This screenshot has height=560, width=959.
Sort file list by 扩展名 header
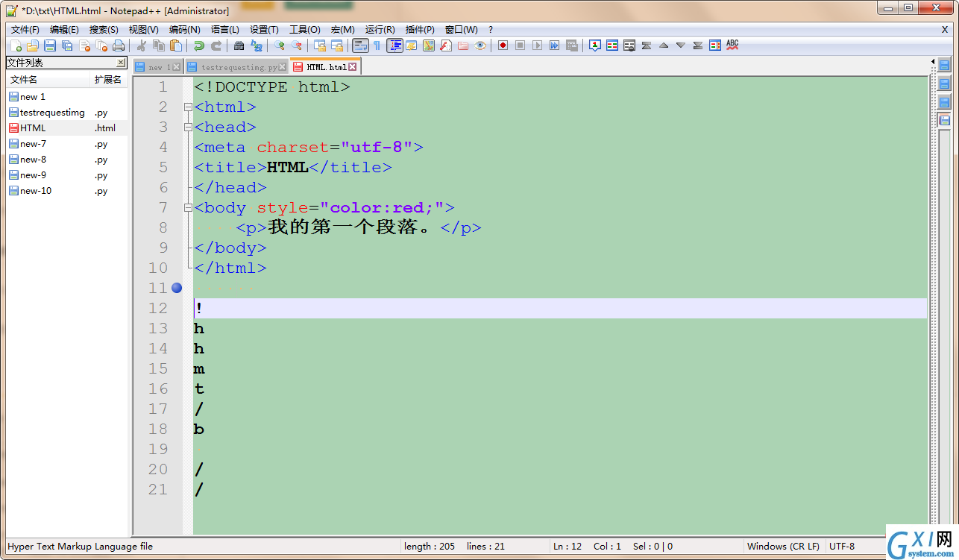[x=108, y=79]
